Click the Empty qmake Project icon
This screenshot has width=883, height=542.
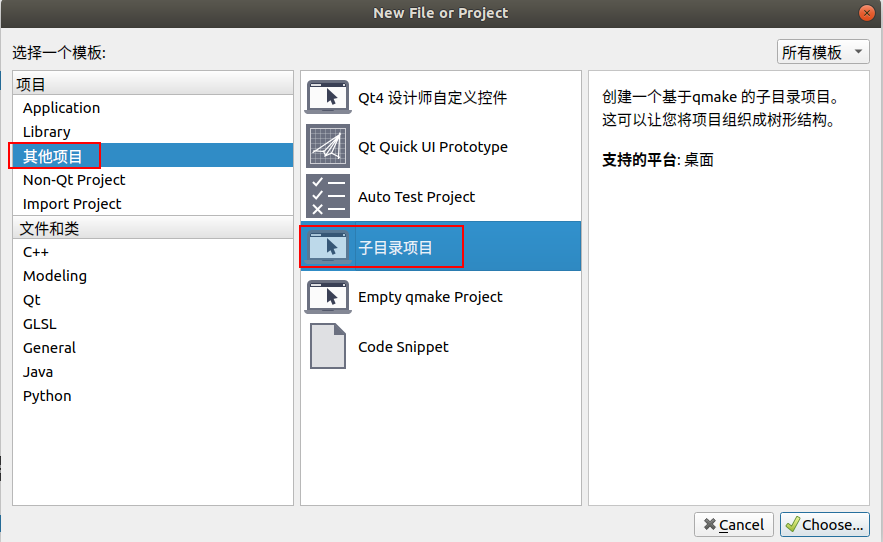point(328,296)
